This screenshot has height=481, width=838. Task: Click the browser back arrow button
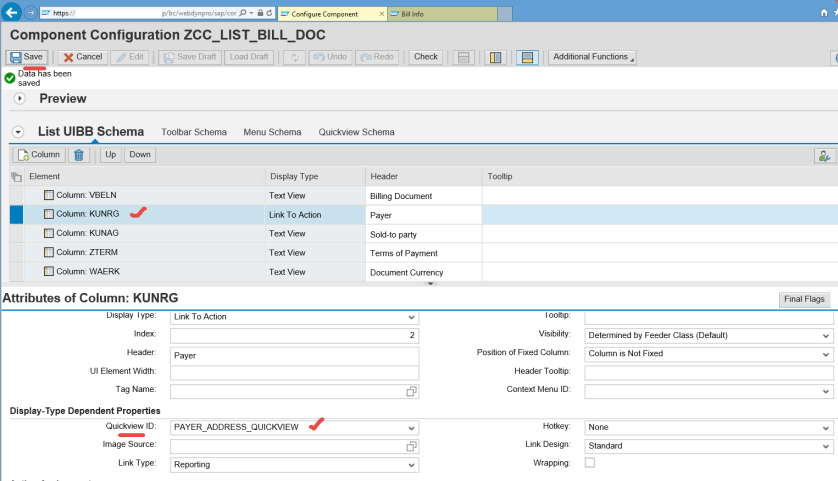tap(13, 14)
